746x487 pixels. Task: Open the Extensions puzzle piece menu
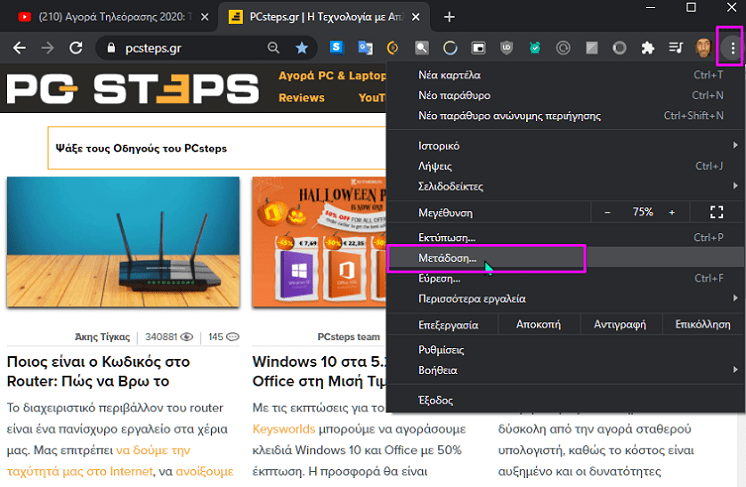click(x=648, y=48)
